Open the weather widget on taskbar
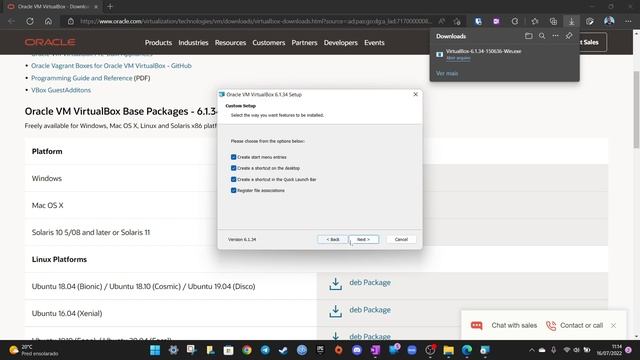Screen dimensions: 640x360 [x=34, y=350]
